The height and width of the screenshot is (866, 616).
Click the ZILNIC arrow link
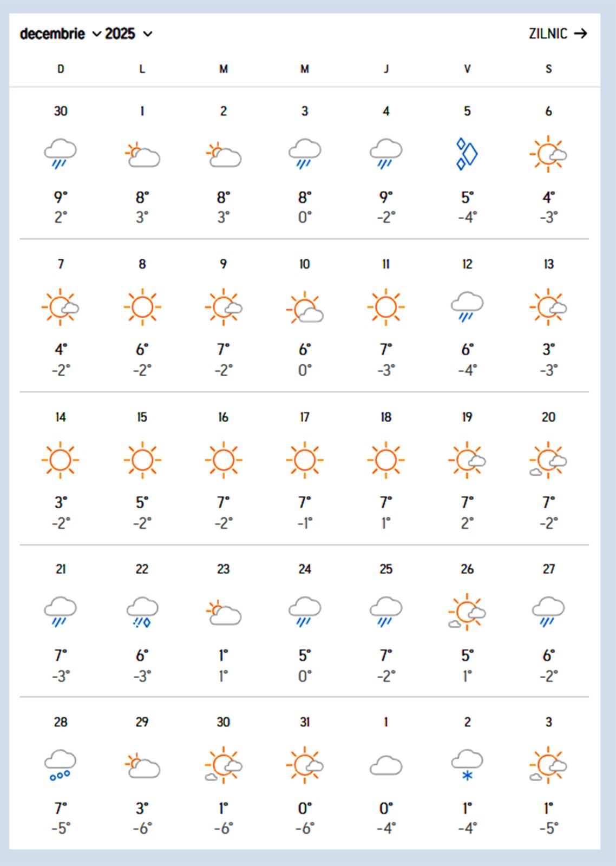point(558,34)
